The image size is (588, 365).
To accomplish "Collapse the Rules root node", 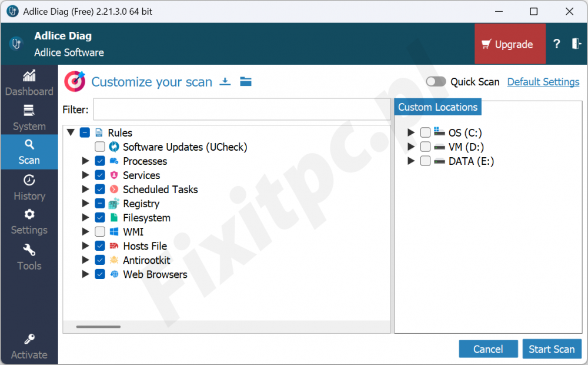I will coord(71,133).
